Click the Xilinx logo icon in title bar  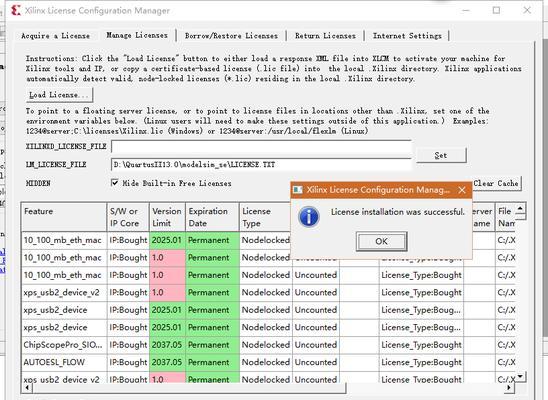point(15,10)
